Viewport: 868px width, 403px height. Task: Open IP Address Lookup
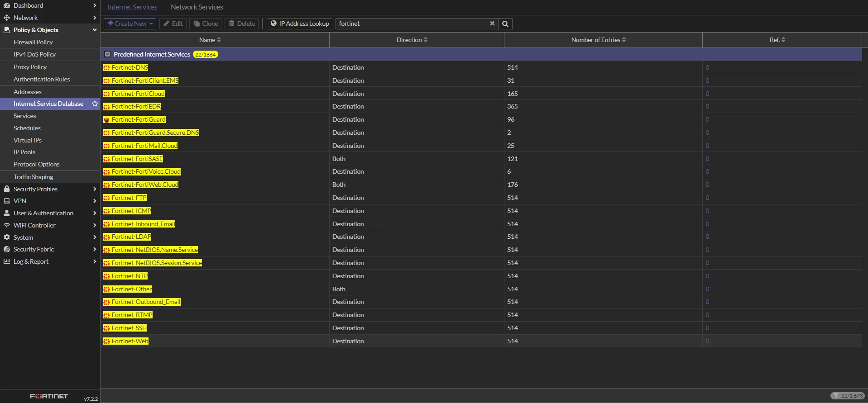[300, 24]
